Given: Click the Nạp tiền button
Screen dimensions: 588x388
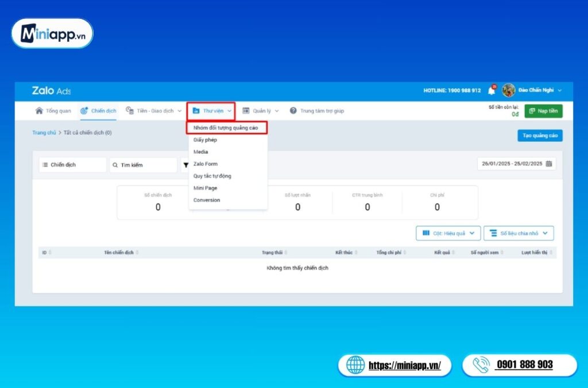Looking at the screenshot, I should (x=543, y=111).
